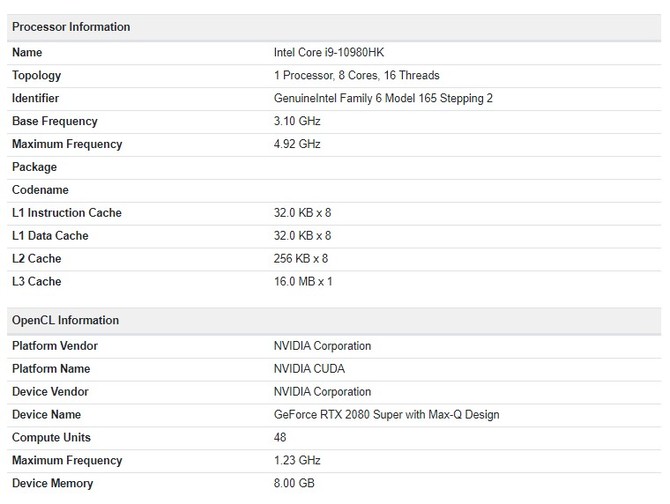The image size is (670, 504).
Task: Select the 'NVIDIA CUDA' value
Action: pos(309,369)
